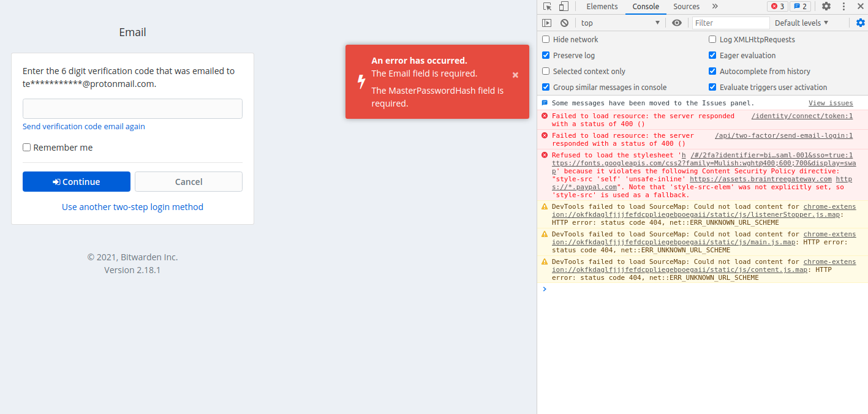
Task: Click the blue issues count badge
Action: point(801,7)
